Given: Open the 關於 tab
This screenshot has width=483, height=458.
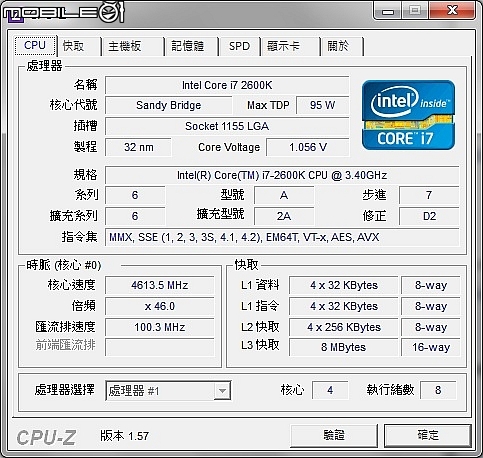Looking at the screenshot, I should 342,46.
